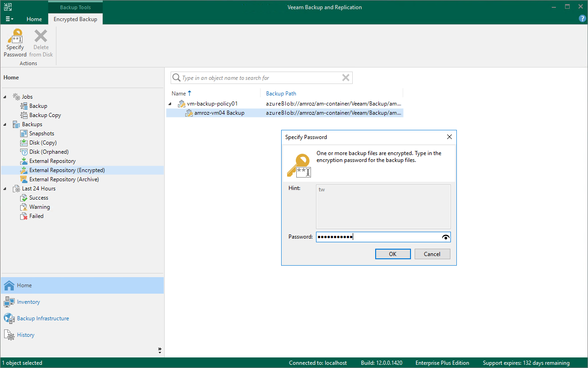Open the Inventory navigation view
Viewport: 588px width, 368px height.
click(x=82, y=302)
